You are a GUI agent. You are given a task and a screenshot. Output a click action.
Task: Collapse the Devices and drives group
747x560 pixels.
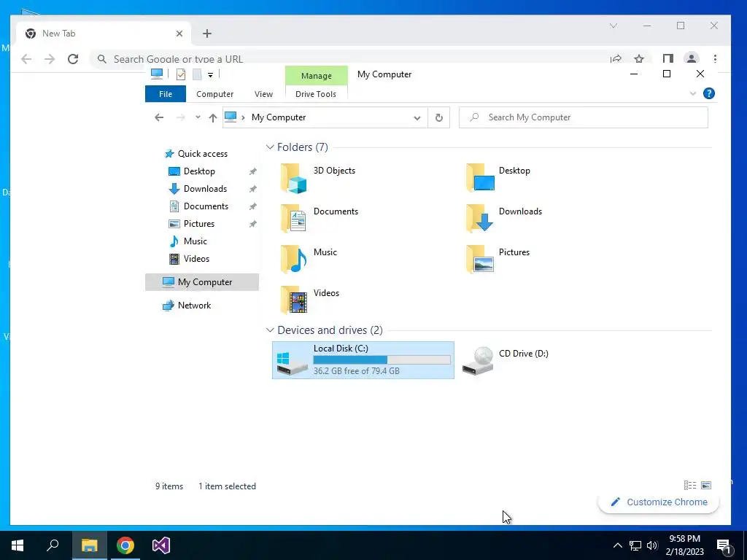click(x=270, y=330)
